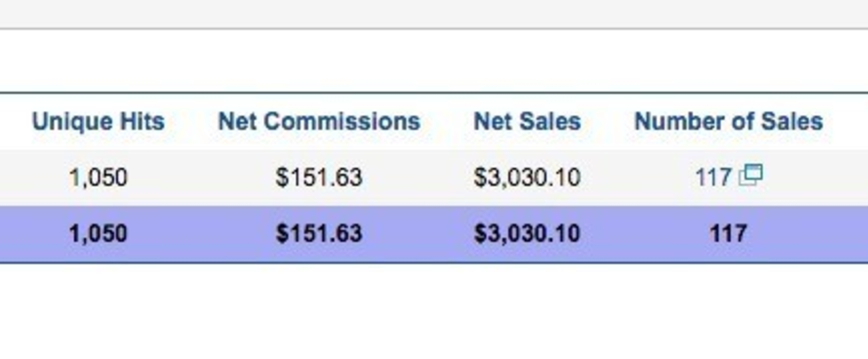
Task: Select the $3,030.10 net sales cell
Action: pyautogui.click(x=527, y=177)
